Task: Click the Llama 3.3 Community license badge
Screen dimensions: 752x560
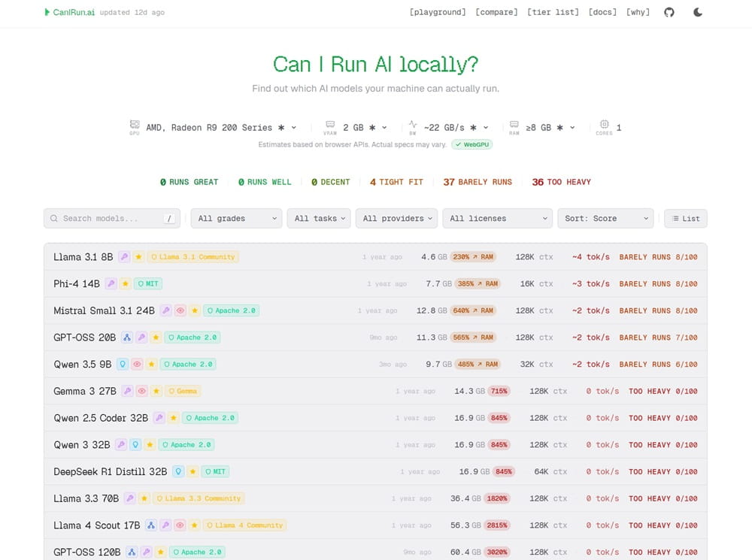Action: pyautogui.click(x=199, y=498)
